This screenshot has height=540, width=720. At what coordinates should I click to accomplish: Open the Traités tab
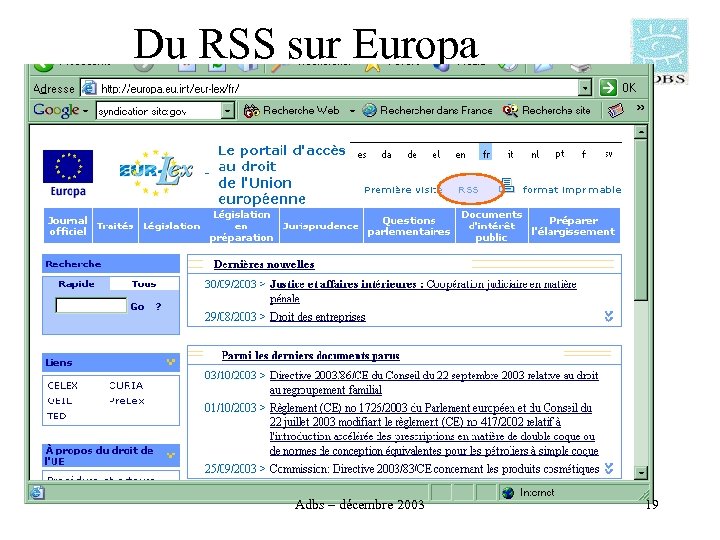115,225
